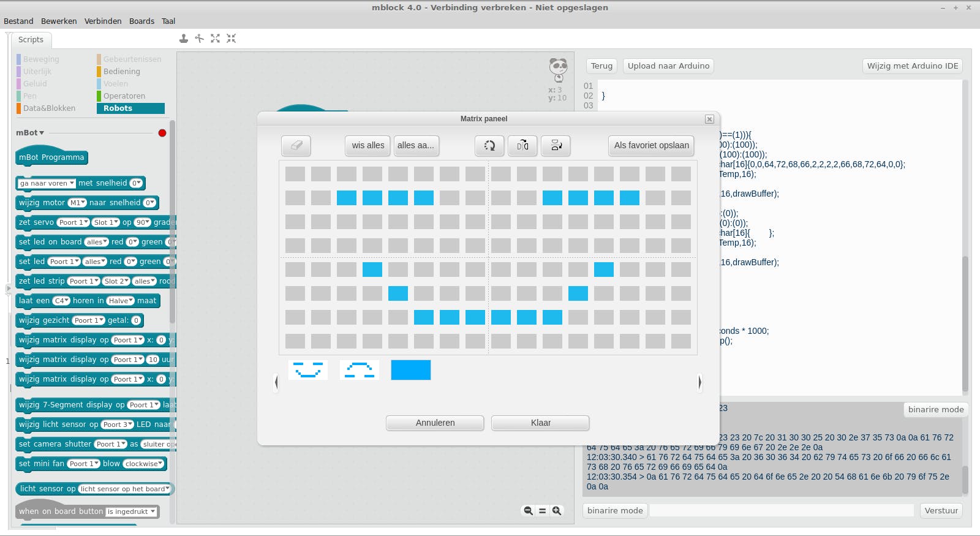
Task: Open the 'is ingedrukt' button state dropdown
Action: (131, 511)
